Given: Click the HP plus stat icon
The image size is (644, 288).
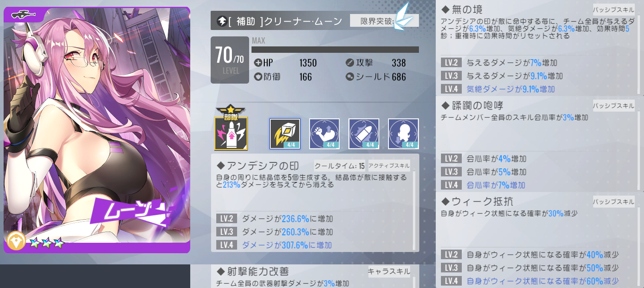Looking at the screenshot, I should pos(258,63).
